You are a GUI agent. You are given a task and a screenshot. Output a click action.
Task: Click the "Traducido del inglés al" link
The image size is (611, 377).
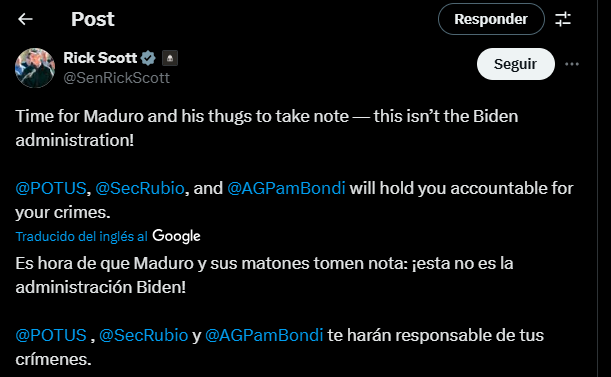pos(81,236)
